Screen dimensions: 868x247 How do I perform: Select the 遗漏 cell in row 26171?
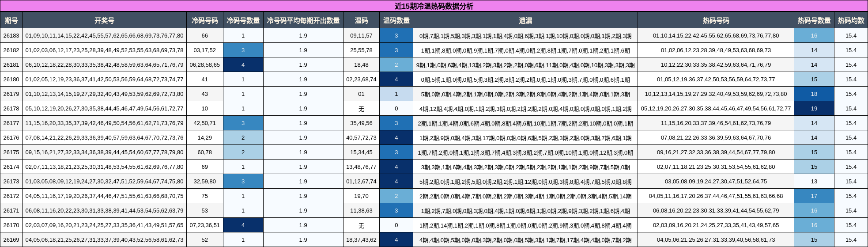click(525, 211)
